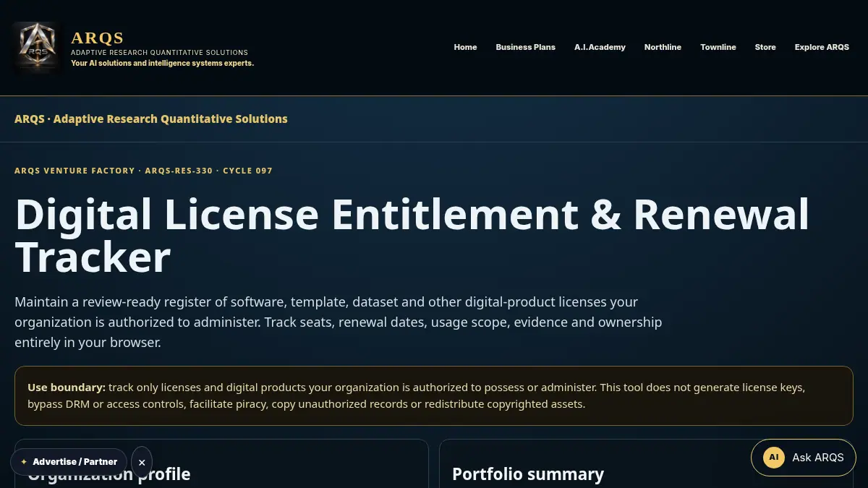This screenshot has height=488, width=868.
Task: Click 'ADAPTIVE RESEARCH QUANTITATIVE SOLUTIONS' subtitle
Action: coord(159,52)
